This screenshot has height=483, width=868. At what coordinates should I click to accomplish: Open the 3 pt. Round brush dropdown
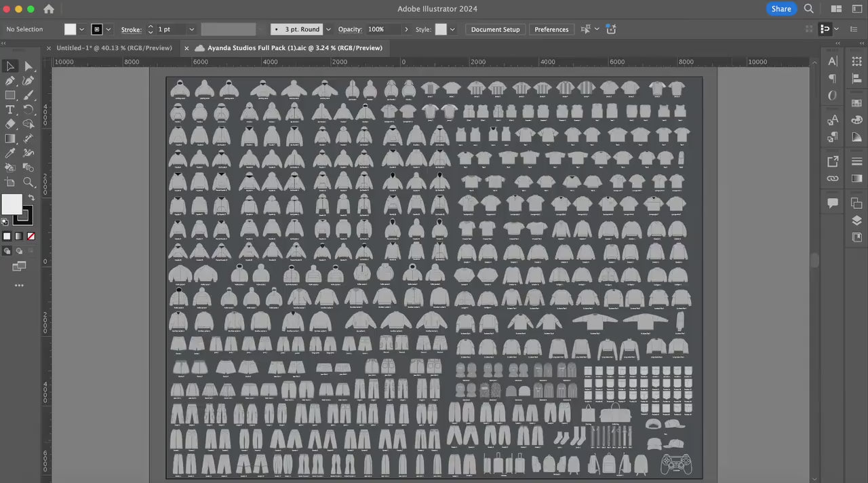[328, 29]
